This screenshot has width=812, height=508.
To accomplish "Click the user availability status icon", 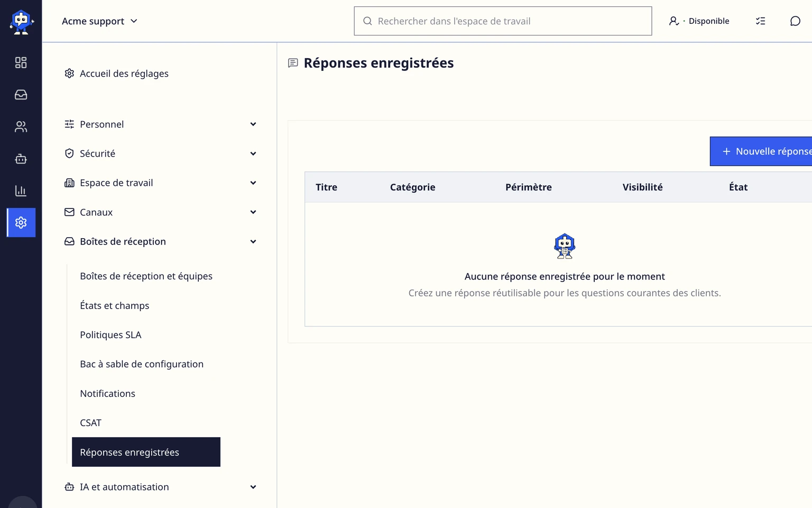I will [x=674, y=21].
